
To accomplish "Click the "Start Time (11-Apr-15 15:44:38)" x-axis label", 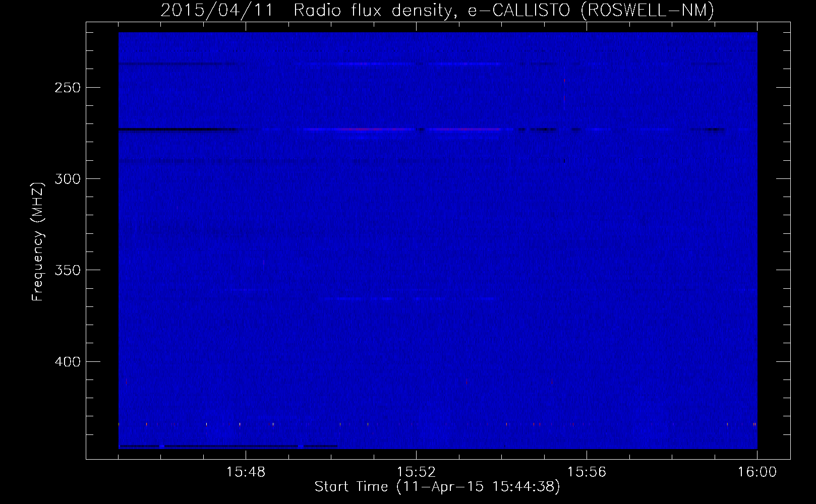I will tap(437, 487).
